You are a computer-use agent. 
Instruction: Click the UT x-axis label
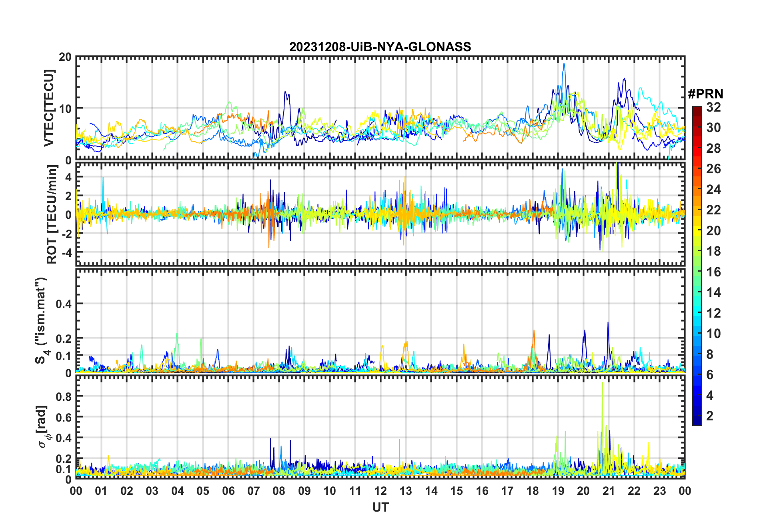pyautogui.click(x=380, y=507)
